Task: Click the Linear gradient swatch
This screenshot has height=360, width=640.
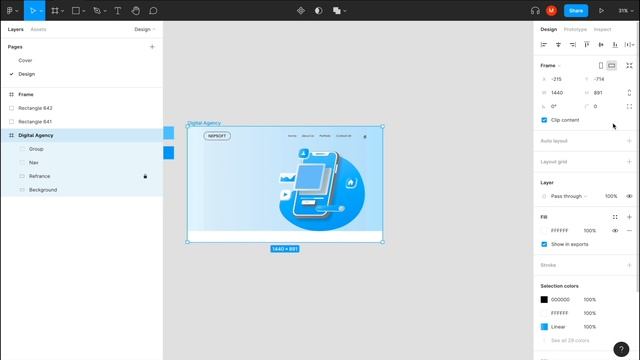Action: (x=544, y=327)
